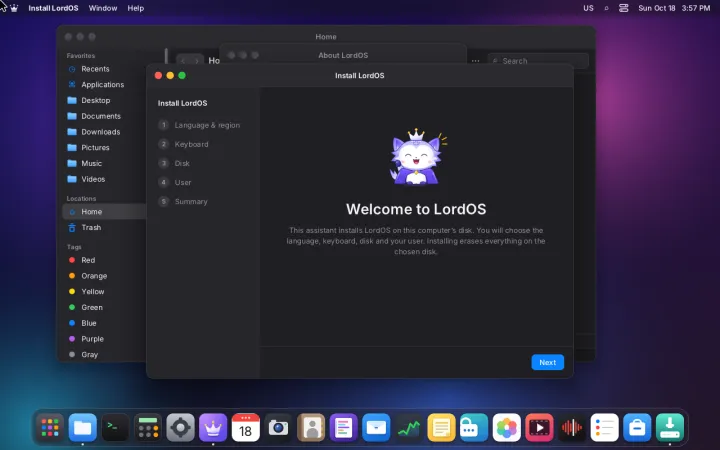Open the Trash location in Files sidebar
720x450 pixels.
[x=104, y=227]
